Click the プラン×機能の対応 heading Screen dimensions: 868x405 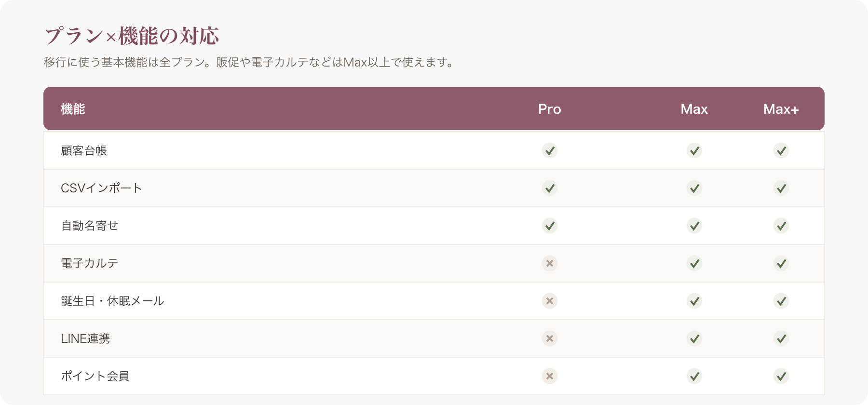[132, 36]
